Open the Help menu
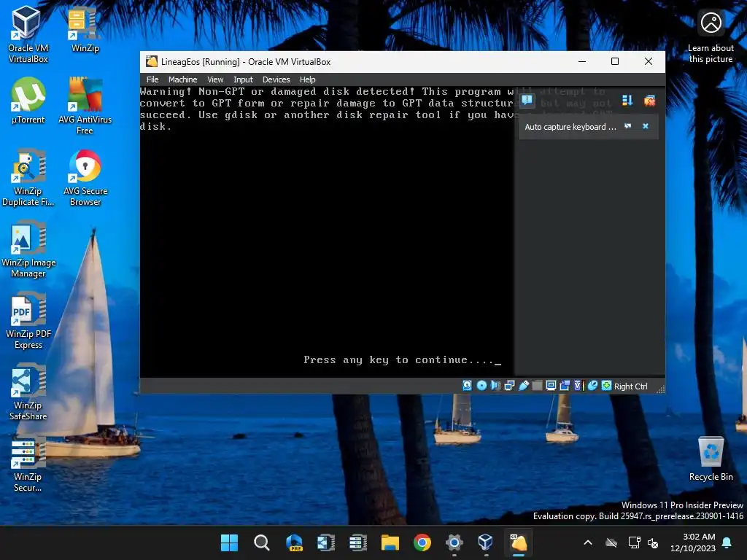This screenshot has width=747, height=560. 307,79
